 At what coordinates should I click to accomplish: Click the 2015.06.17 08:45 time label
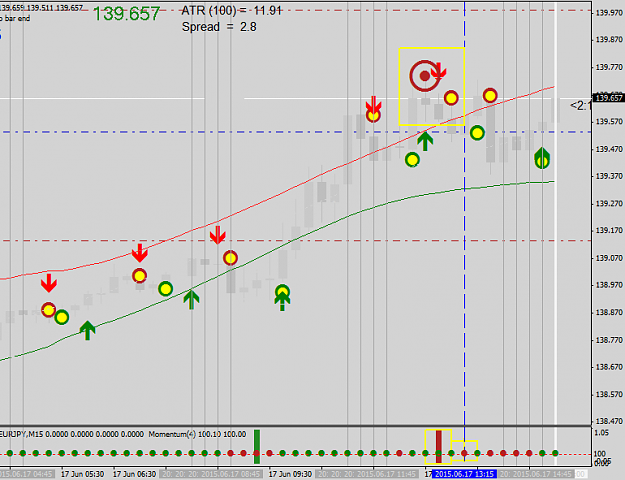click(x=232, y=474)
